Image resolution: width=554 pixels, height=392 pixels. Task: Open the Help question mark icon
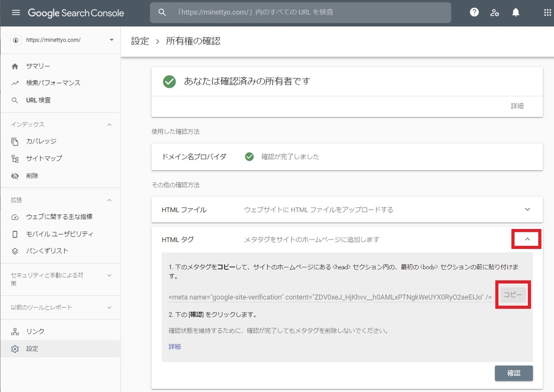(x=474, y=12)
